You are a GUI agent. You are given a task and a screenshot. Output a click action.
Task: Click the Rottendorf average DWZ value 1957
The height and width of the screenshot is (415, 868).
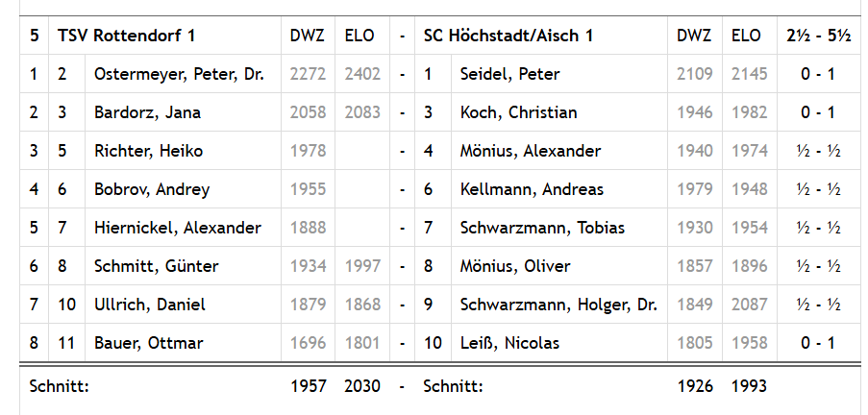point(309,386)
